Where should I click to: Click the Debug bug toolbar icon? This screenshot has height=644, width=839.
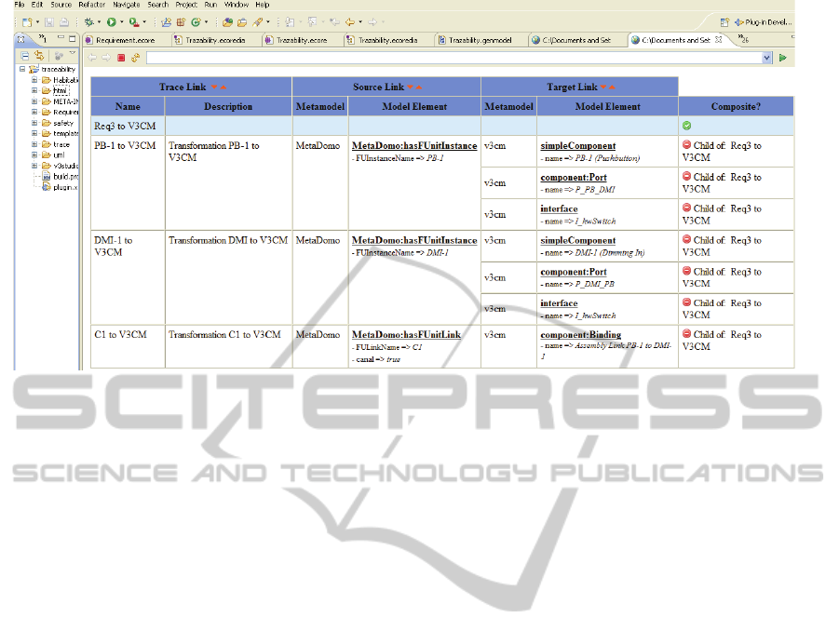coord(88,21)
